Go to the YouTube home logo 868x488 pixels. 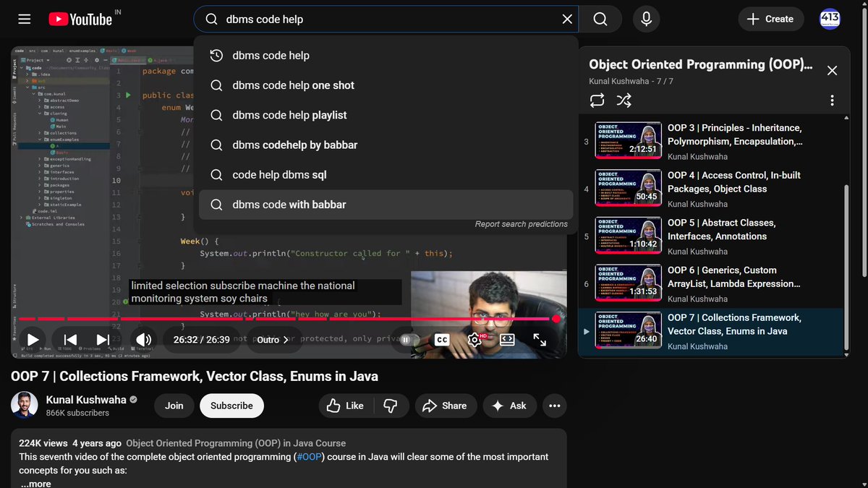point(80,20)
